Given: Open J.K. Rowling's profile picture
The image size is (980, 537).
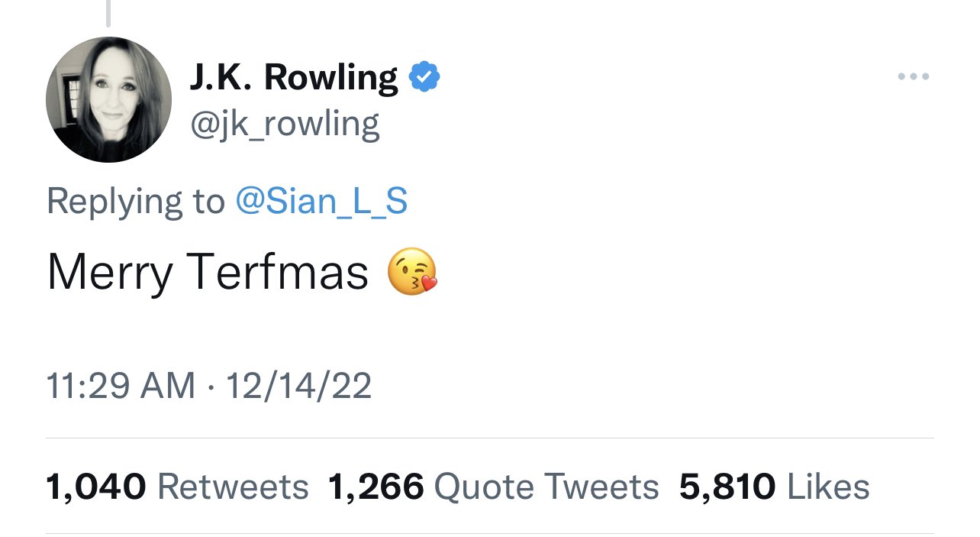Looking at the screenshot, I should (108, 99).
